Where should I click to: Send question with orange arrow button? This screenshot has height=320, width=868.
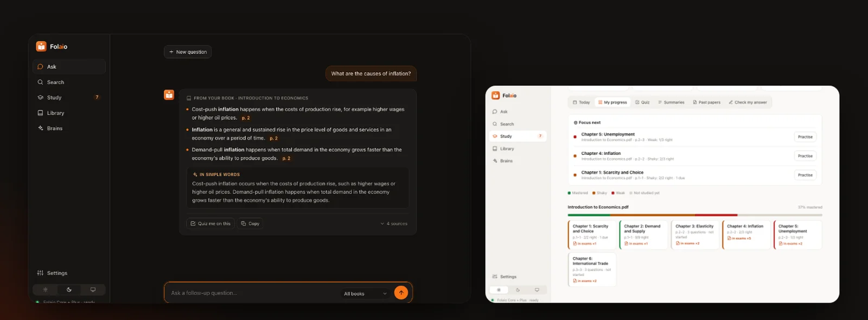tap(401, 293)
